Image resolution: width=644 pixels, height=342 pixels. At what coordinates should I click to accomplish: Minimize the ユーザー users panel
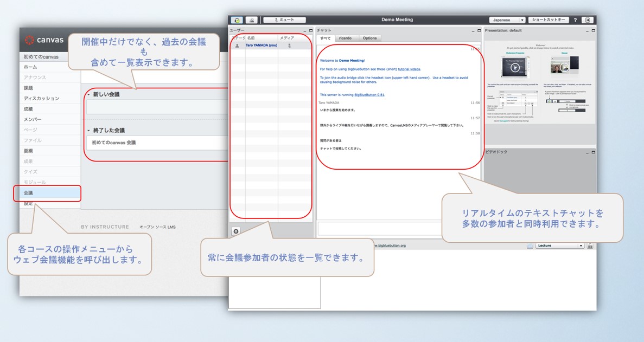tap(305, 31)
